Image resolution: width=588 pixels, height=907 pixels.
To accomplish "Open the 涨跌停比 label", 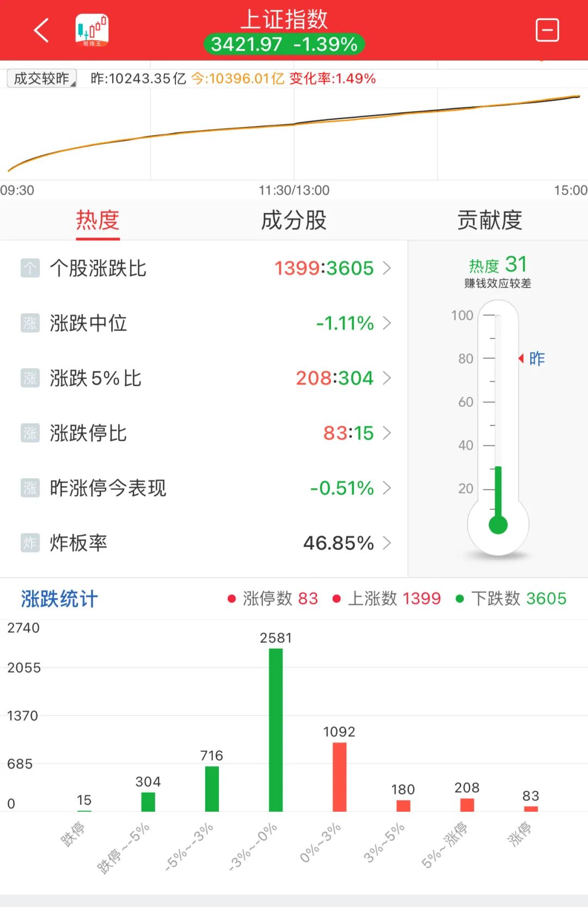I will (88, 433).
